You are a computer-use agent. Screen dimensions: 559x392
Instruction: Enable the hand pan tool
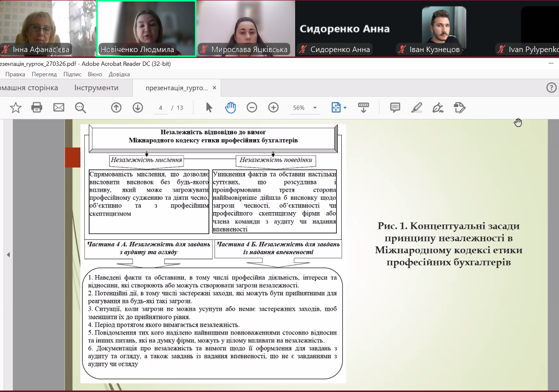click(230, 108)
